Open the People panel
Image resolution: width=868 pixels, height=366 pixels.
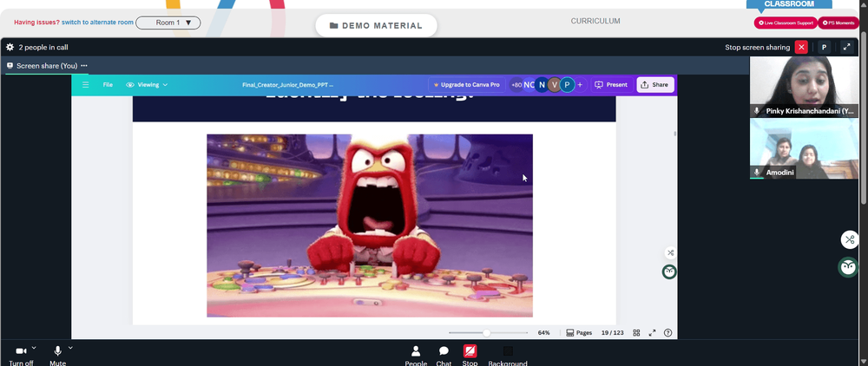pos(416,356)
